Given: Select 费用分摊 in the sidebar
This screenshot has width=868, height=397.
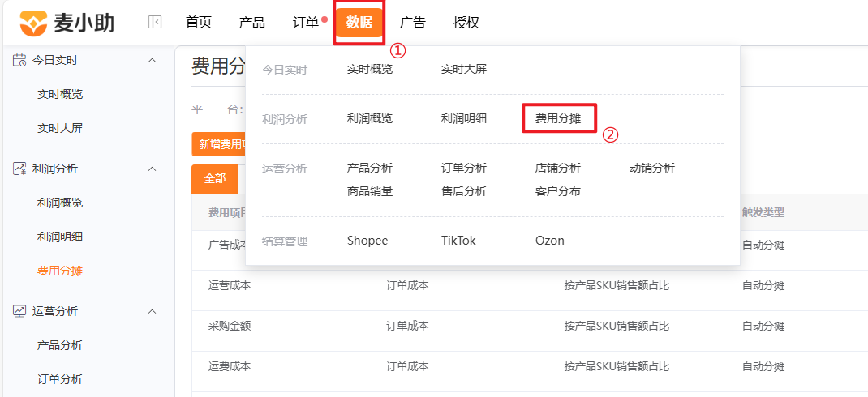Looking at the screenshot, I should pos(60,271).
